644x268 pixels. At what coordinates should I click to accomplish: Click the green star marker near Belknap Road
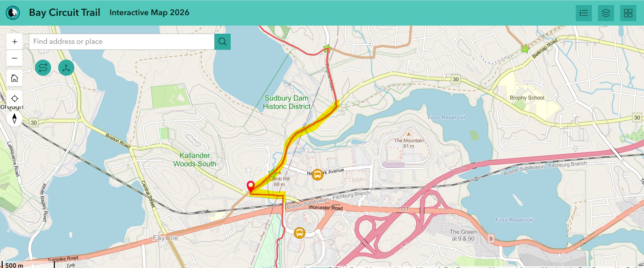coord(525,49)
